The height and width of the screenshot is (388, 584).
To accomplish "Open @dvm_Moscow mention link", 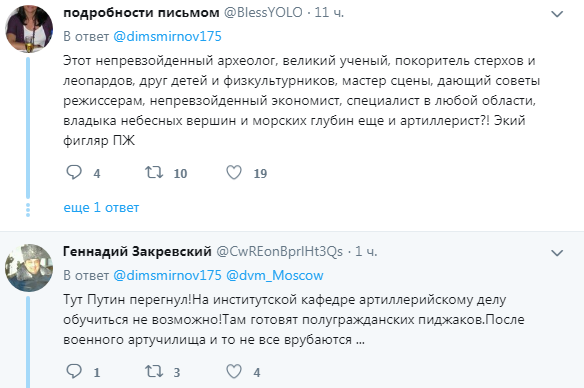I will tap(275, 276).
